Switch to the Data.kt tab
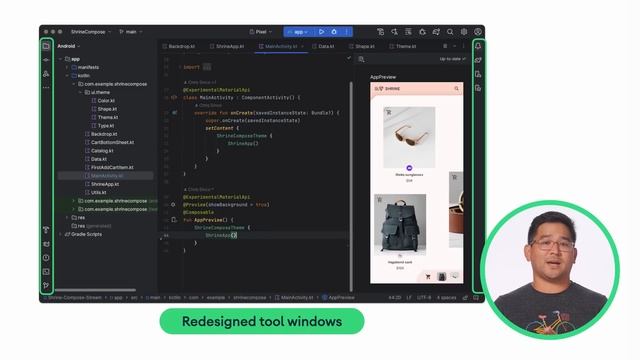Image resolution: width=640 pixels, height=360 pixels. coord(323,47)
